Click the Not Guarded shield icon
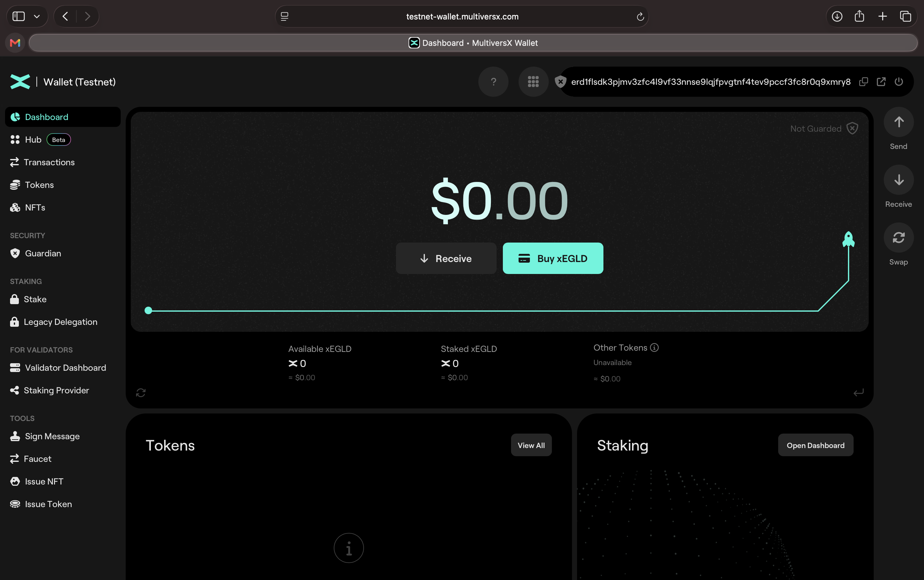This screenshot has width=924, height=580. click(852, 129)
